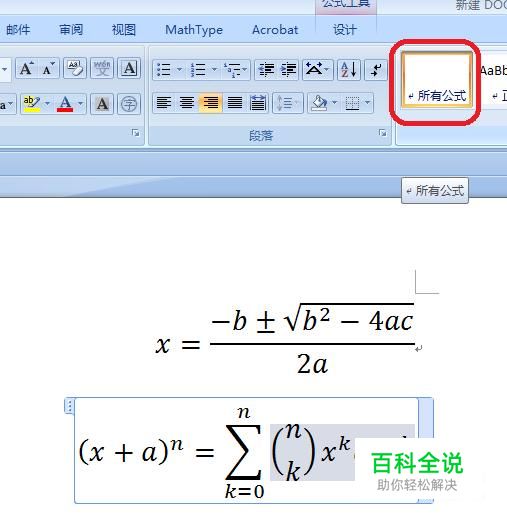Sort text with A-Z icon
The height and width of the screenshot is (524, 507).
coord(349,70)
